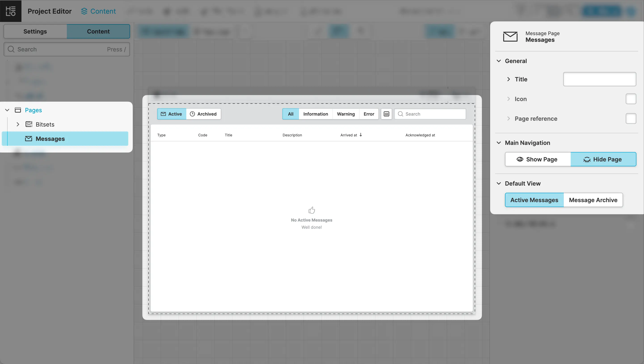Enable the Icon checkbox
Image resolution: width=644 pixels, height=364 pixels.
[x=631, y=99]
